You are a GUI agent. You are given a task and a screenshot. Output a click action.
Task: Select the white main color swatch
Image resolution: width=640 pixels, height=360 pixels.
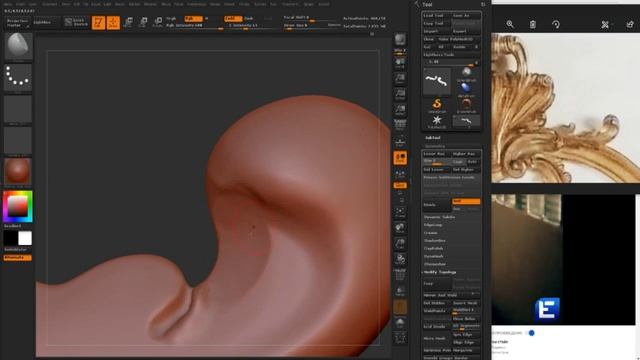click(x=25, y=238)
